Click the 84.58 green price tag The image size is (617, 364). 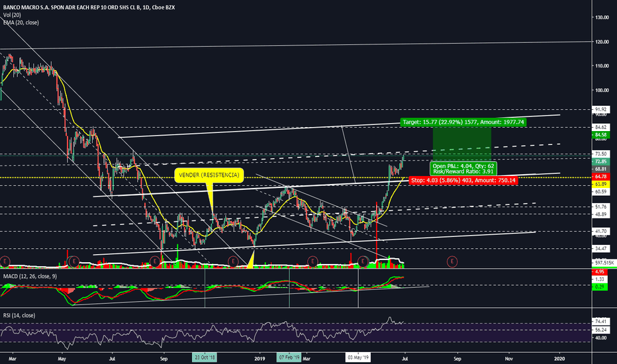600,135
